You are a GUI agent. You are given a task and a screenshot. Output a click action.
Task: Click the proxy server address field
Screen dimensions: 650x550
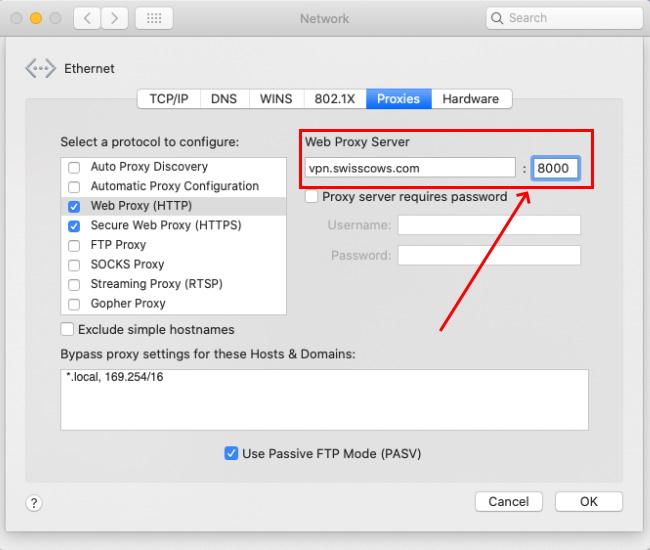click(410, 168)
